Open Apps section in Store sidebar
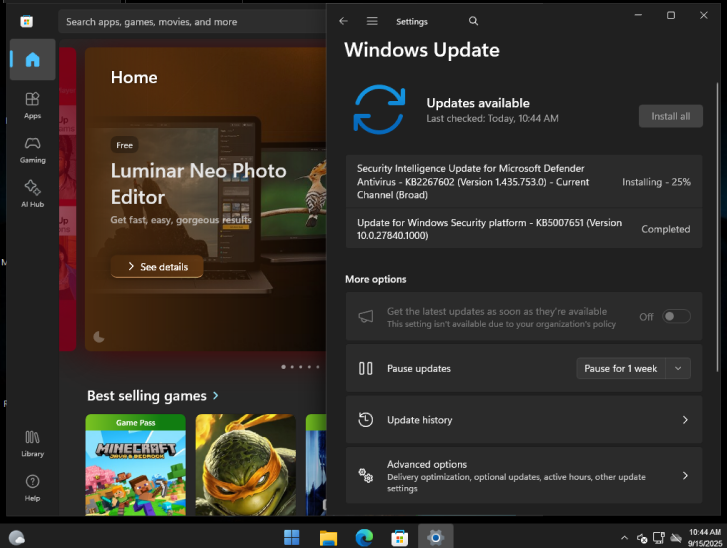This screenshot has height=548, width=727. (x=32, y=106)
